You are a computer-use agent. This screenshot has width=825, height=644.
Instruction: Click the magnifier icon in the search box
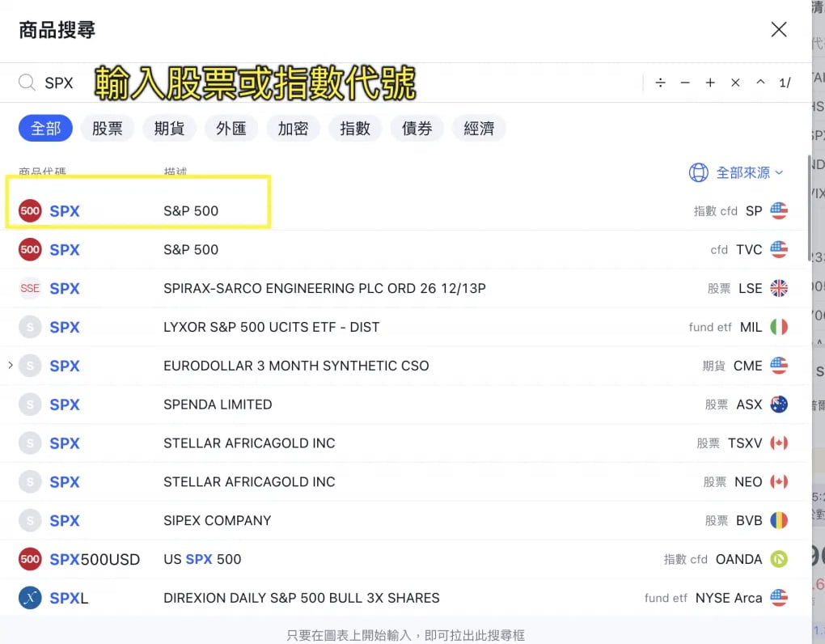27,82
